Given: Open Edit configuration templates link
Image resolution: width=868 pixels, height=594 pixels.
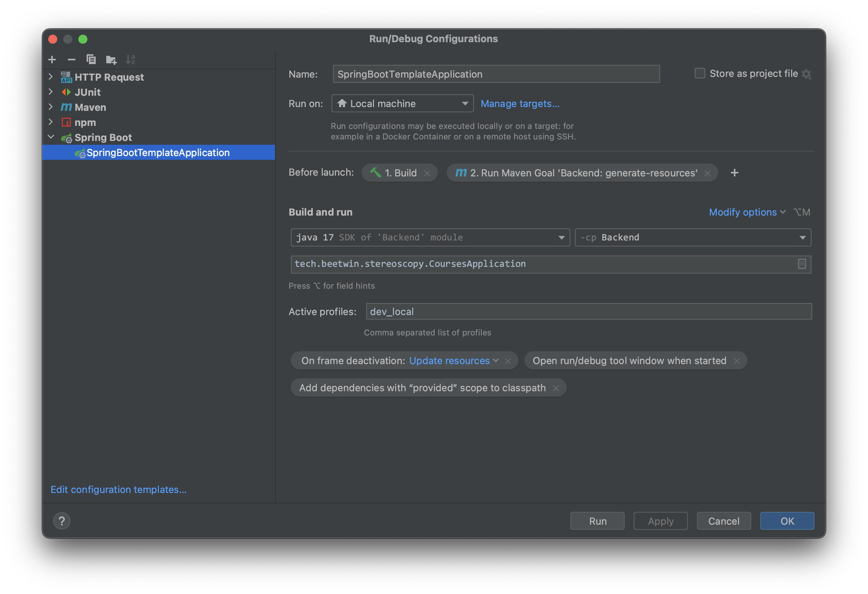Looking at the screenshot, I should [x=119, y=490].
